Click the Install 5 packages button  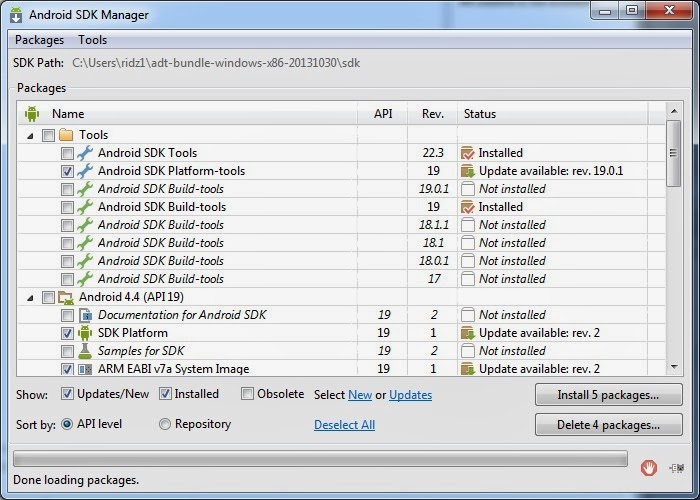(608, 395)
